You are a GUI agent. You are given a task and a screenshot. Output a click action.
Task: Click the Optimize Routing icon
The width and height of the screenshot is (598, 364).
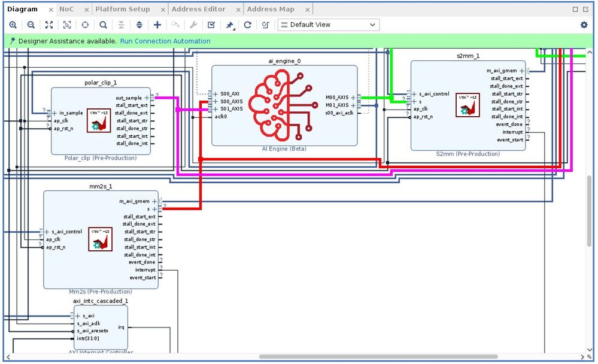pos(265,25)
